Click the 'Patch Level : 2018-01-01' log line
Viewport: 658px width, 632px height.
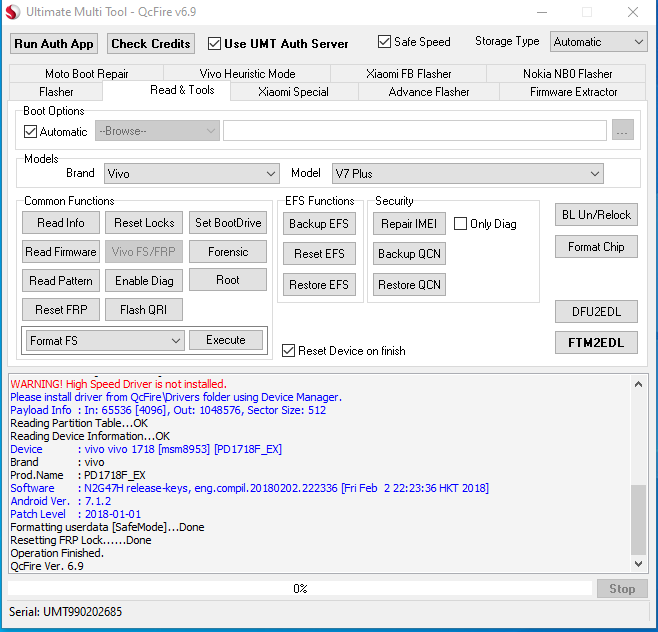click(76, 514)
